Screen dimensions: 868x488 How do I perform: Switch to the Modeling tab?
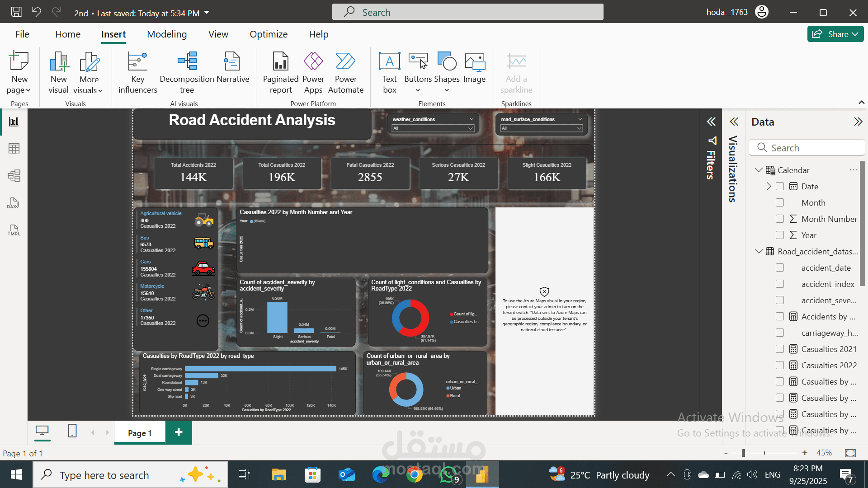[166, 34]
